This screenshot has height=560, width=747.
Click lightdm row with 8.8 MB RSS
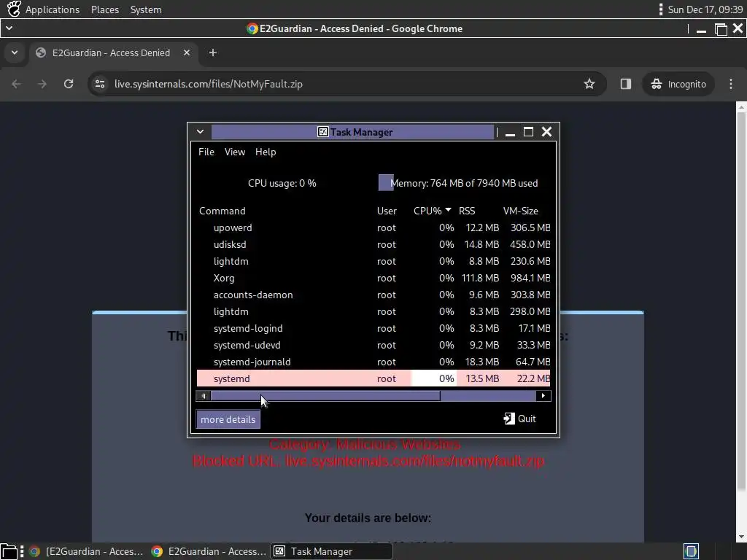click(373, 262)
